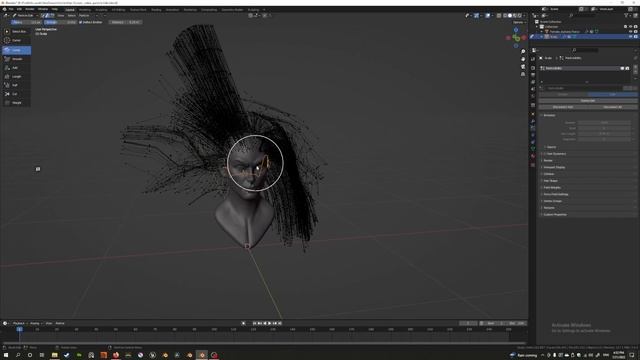Activate the Puff tool
The image size is (640, 360).
pyautogui.click(x=16, y=85)
